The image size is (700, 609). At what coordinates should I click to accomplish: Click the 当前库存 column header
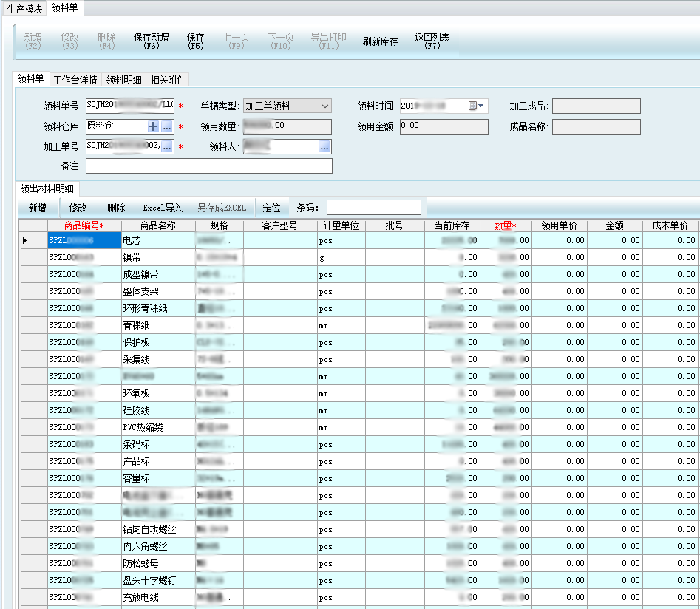[x=452, y=226]
